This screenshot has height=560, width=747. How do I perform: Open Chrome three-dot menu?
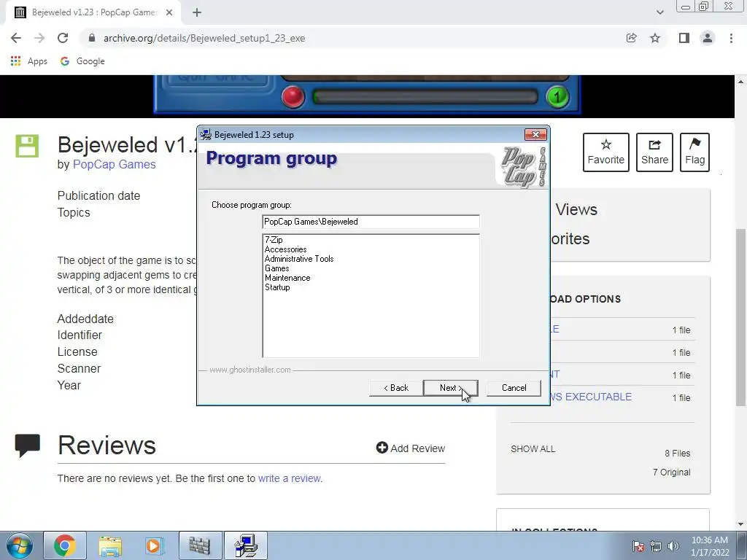tap(731, 38)
